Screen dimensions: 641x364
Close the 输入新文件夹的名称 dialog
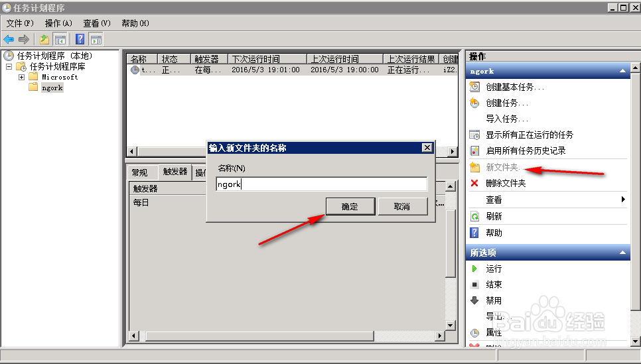[x=427, y=147]
